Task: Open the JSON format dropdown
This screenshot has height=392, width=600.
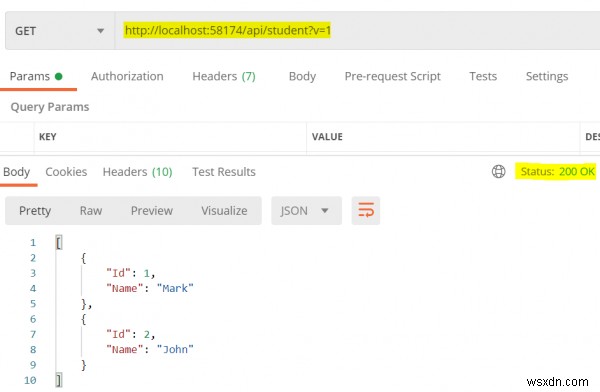Action: [x=306, y=211]
